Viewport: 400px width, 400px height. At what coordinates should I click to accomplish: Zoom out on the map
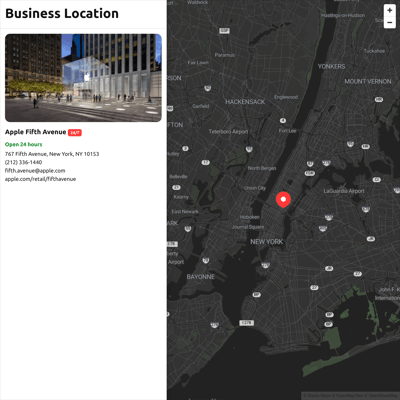pyautogui.click(x=389, y=22)
